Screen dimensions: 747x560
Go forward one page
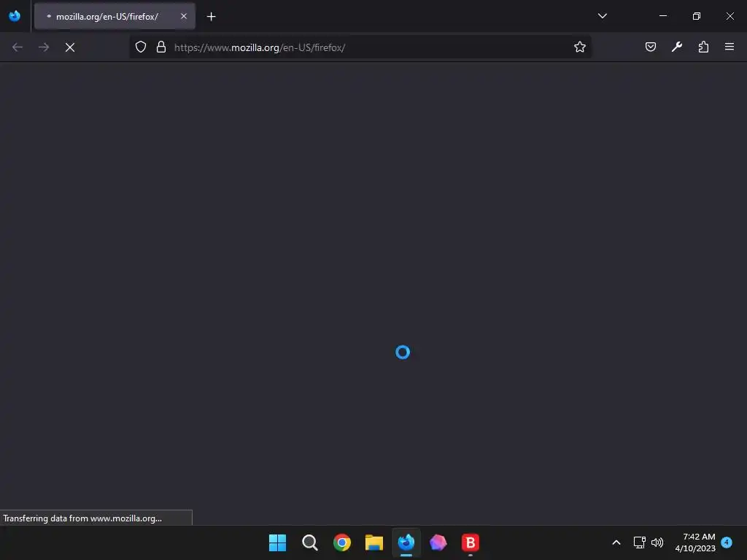(43, 47)
